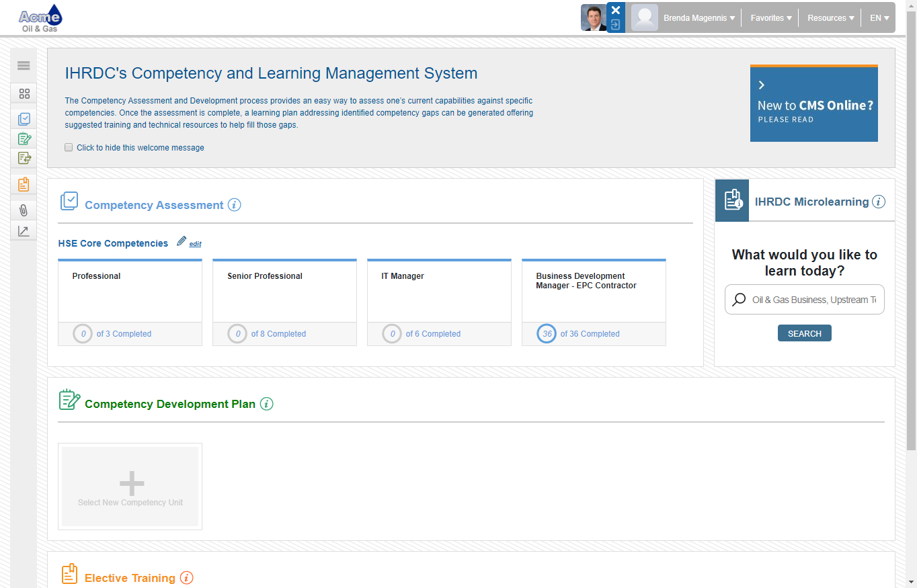Click the paperclip attachments sidebar icon
Screen dimensions: 917x588
click(x=24, y=210)
